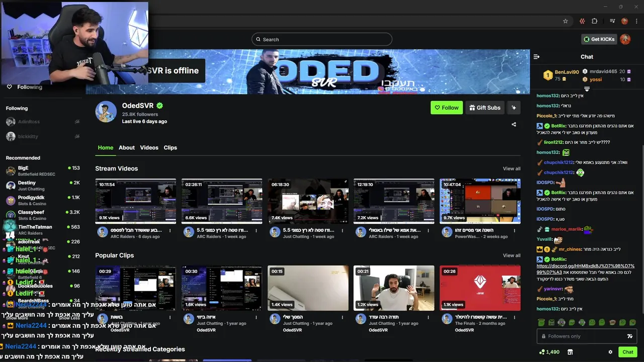The image size is (644, 362).
Task: Open the browser extensions puzzle icon
Action: click(595, 21)
